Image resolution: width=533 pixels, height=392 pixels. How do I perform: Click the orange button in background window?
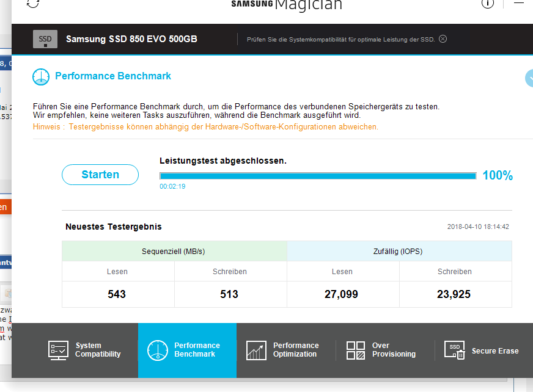coord(6,207)
